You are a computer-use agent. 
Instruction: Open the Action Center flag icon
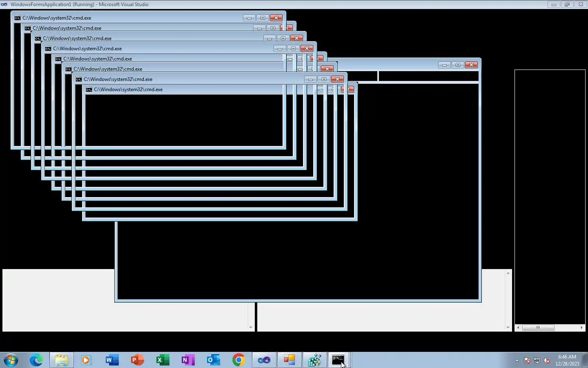click(x=527, y=360)
